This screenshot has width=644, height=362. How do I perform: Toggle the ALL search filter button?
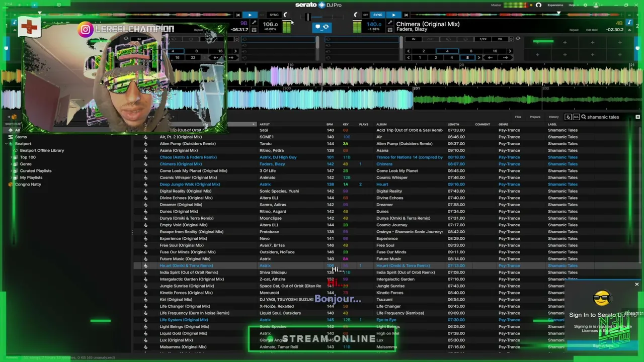coord(576,117)
